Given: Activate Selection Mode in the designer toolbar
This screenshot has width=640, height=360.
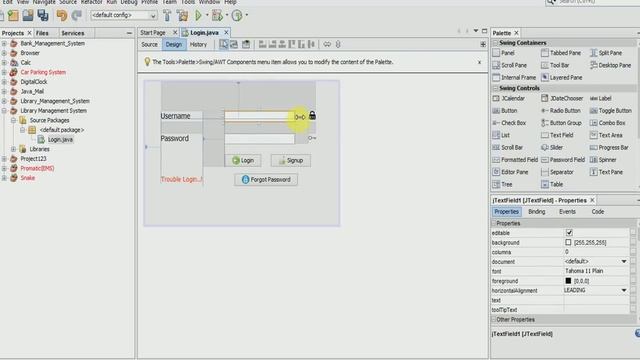Looking at the screenshot, I should click(x=224, y=44).
